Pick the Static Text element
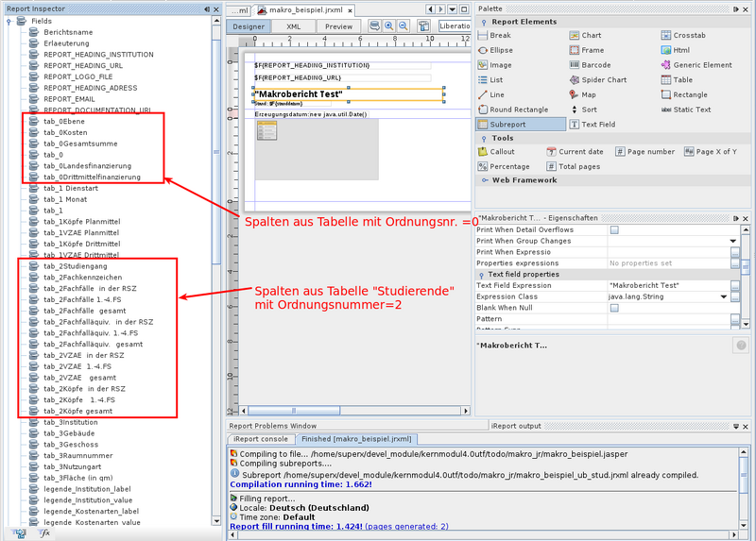 click(686, 110)
